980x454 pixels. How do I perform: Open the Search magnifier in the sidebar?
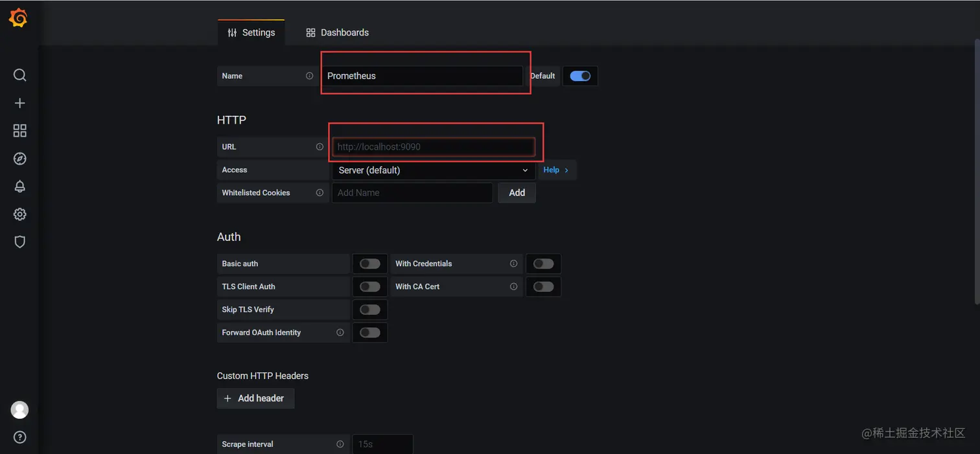click(x=20, y=75)
